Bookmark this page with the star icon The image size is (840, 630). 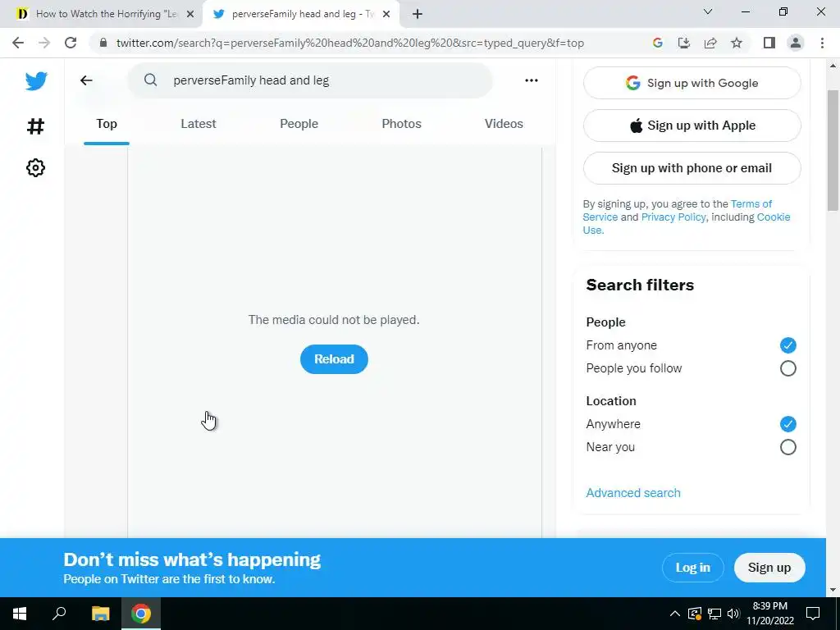737,43
